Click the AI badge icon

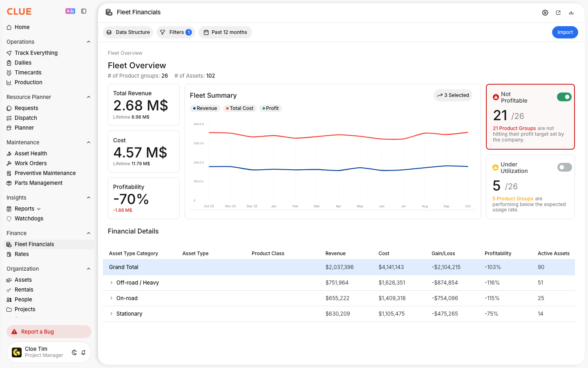(x=70, y=11)
